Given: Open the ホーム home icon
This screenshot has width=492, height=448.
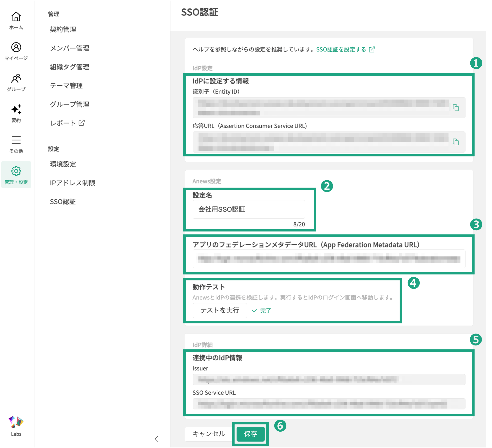Looking at the screenshot, I should [16, 17].
